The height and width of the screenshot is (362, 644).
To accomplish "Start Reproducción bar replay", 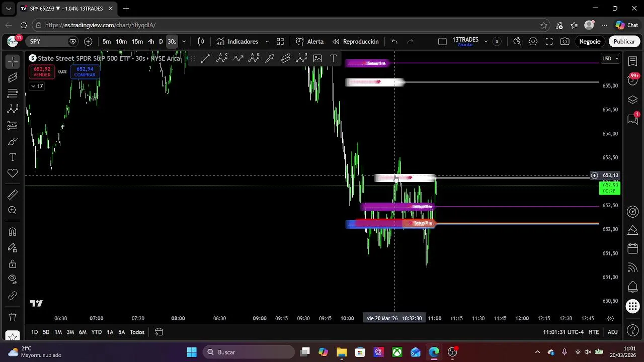I will coord(355,42).
